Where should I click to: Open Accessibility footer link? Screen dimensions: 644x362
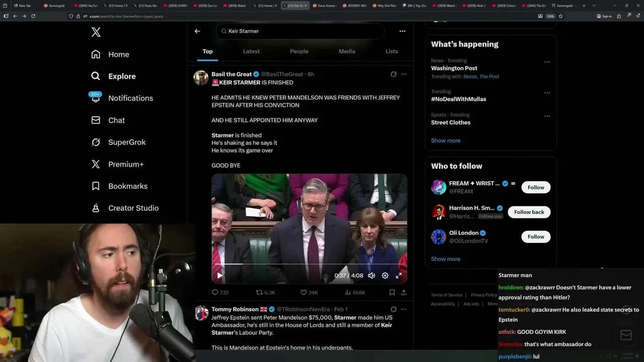[x=443, y=304]
